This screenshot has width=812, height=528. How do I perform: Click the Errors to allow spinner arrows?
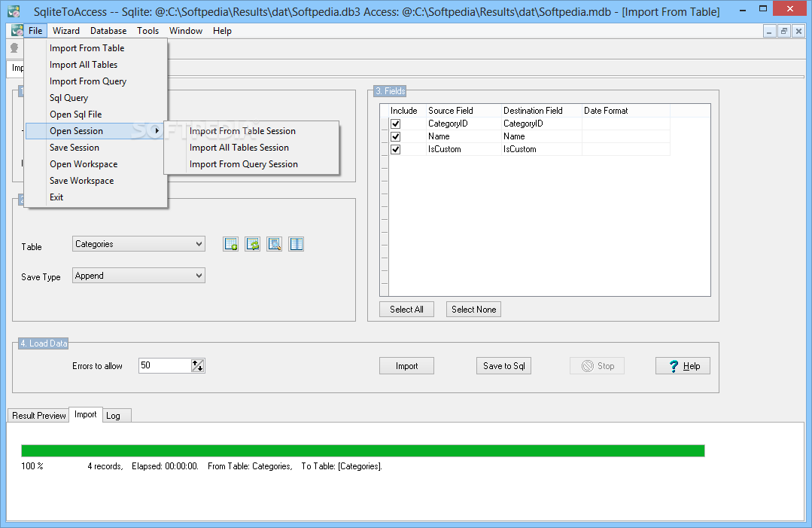click(198, 366)
